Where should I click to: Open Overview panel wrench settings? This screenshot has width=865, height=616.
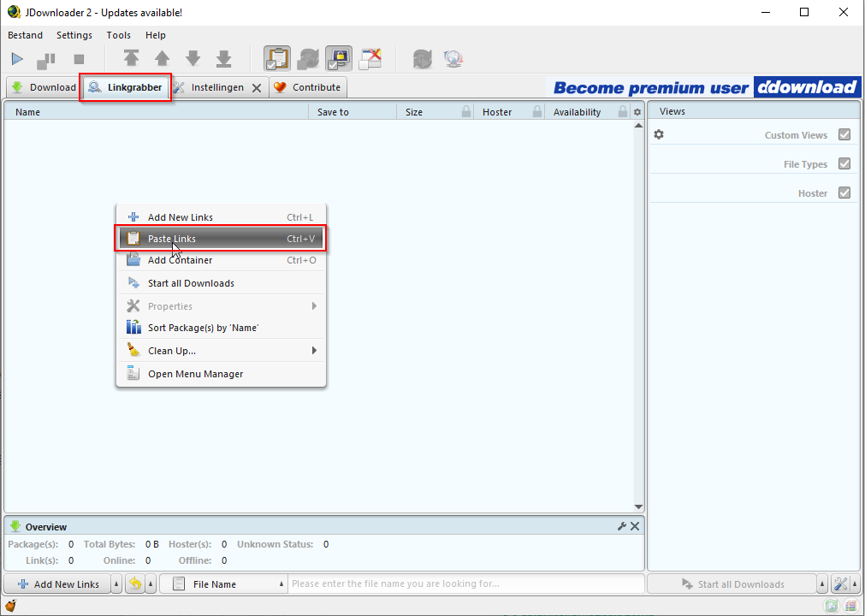pos(622,526)
